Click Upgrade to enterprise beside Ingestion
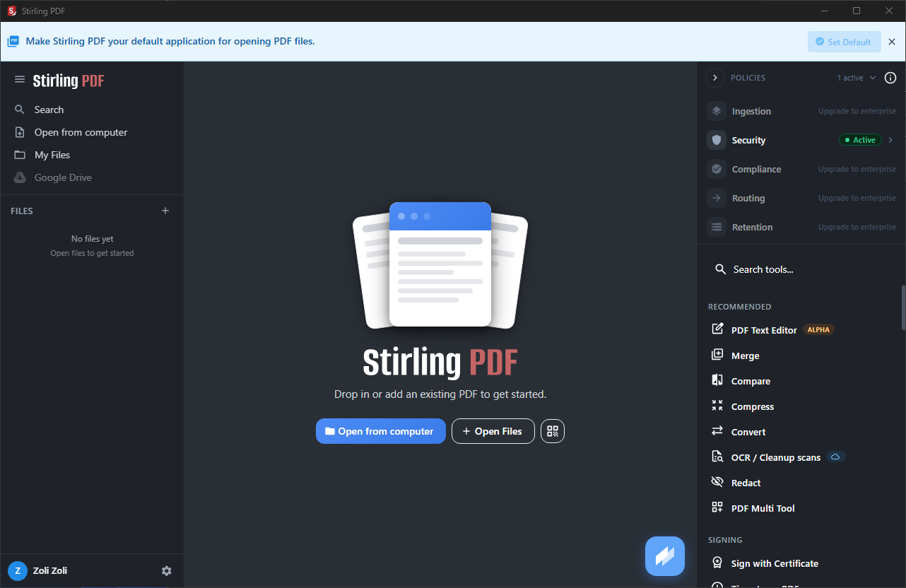Screen dimensions: 906x588 [x=857, y=111]
